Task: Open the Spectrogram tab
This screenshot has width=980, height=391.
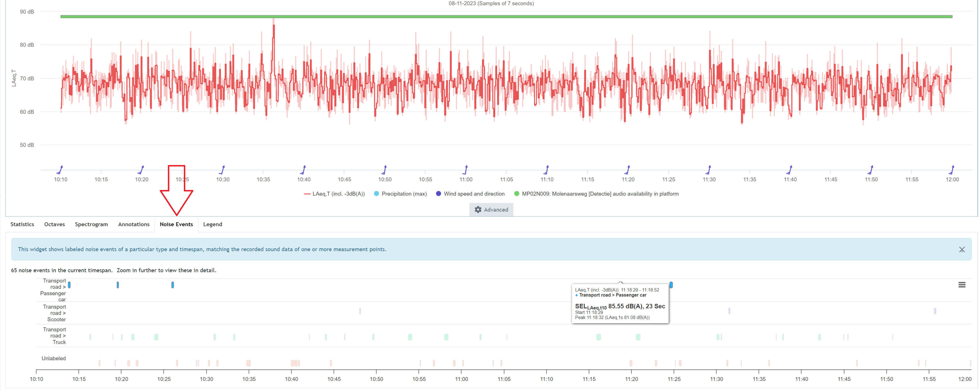Action: tap(91, 224)
